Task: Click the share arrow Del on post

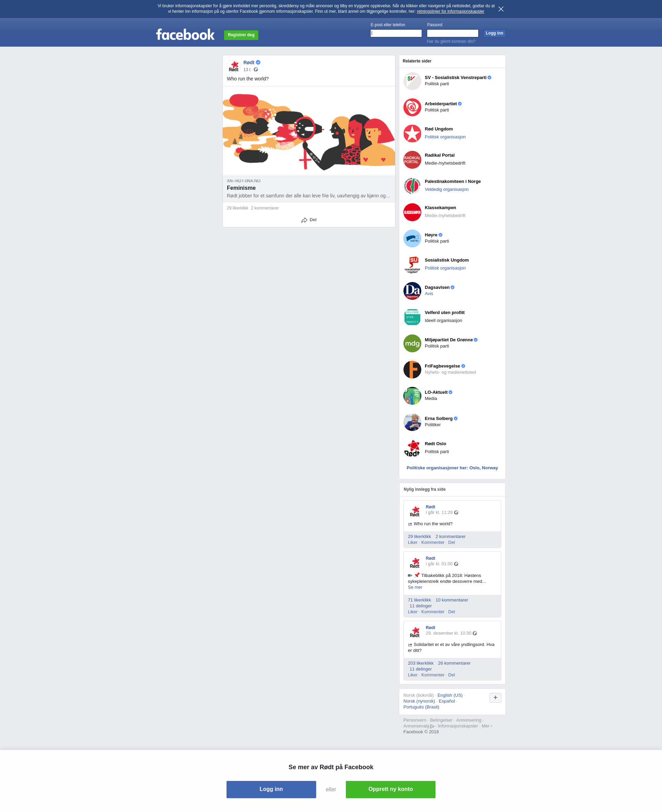Action: [309, 220]
